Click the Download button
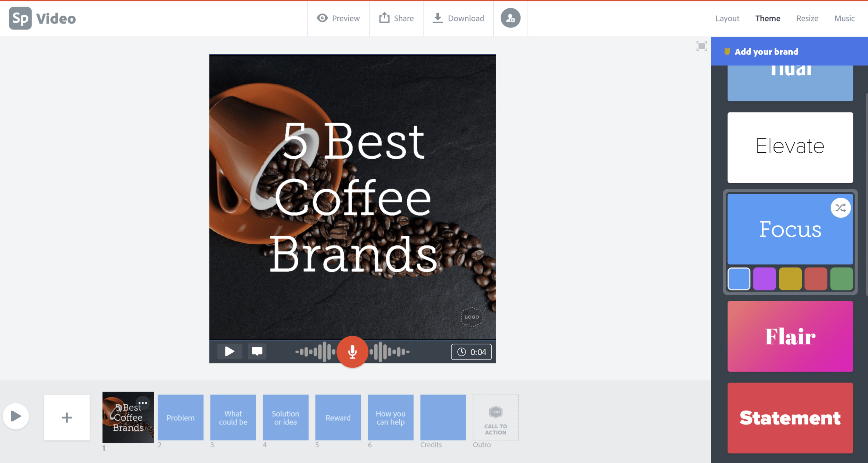868x463 pixels. click(458, 18)
